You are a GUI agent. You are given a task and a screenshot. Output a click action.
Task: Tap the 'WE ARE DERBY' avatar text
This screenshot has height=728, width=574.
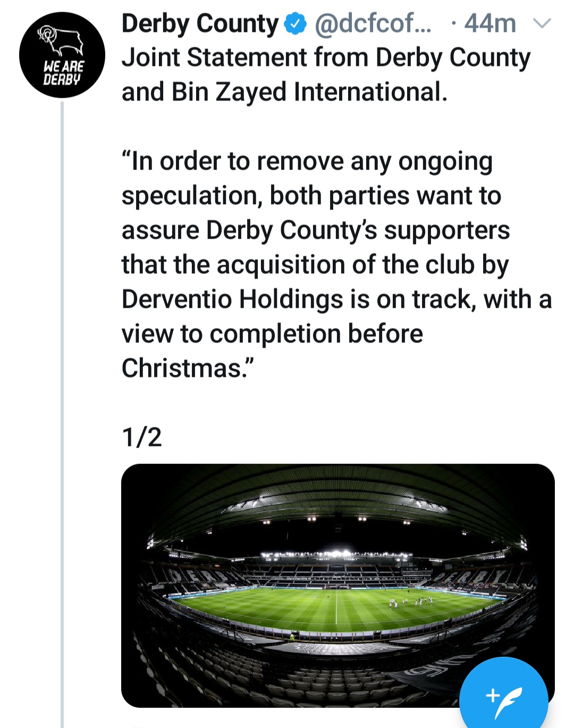coord(63,73)
